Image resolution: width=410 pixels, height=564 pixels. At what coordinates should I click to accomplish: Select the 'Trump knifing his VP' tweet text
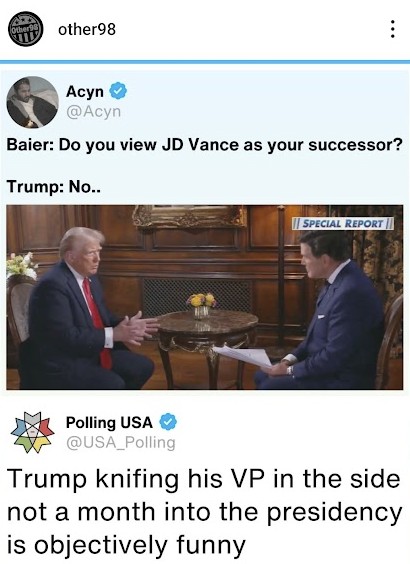pyautogui.click(x=204, y=512)
